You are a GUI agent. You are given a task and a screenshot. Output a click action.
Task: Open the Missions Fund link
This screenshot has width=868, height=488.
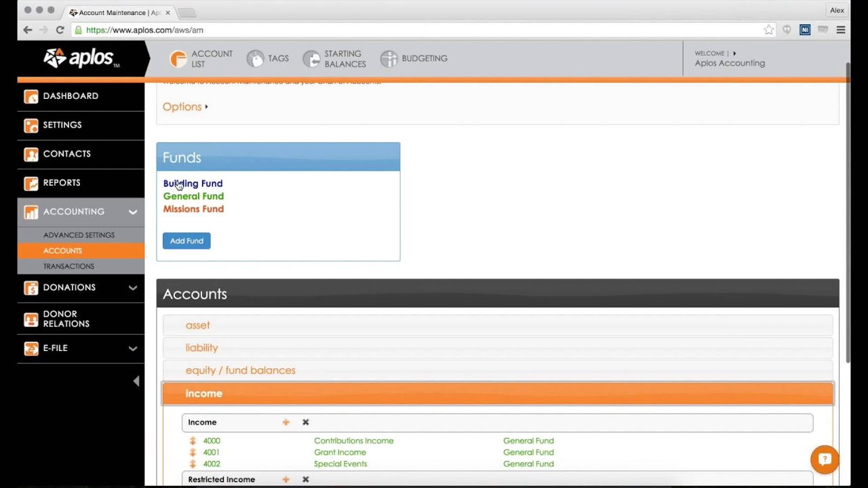coord(193,209)
